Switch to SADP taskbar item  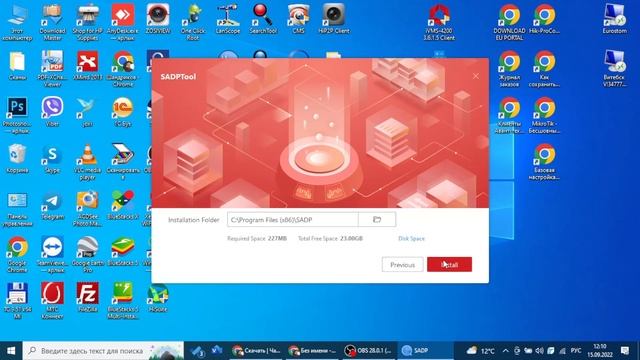point(425,351)
